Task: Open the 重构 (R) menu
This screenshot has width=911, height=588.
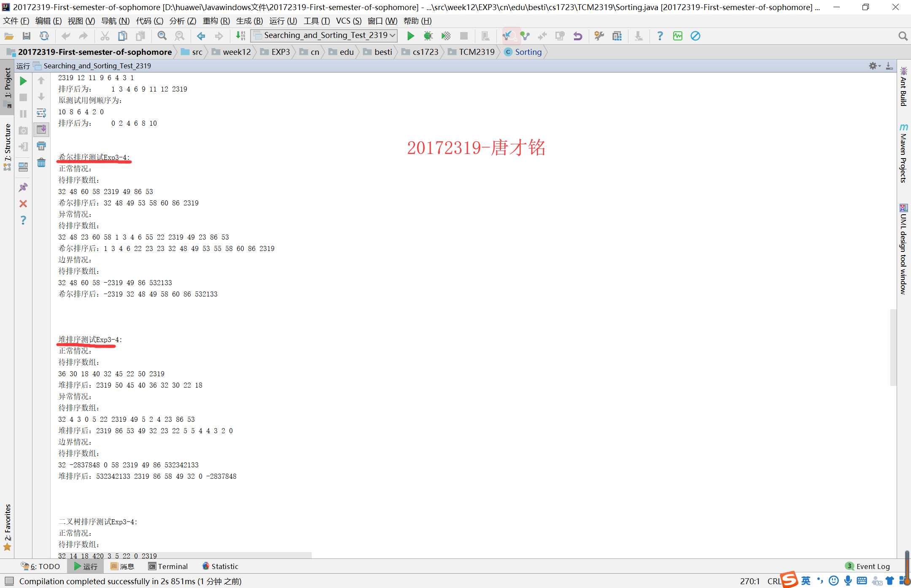Action: [216, 21]
